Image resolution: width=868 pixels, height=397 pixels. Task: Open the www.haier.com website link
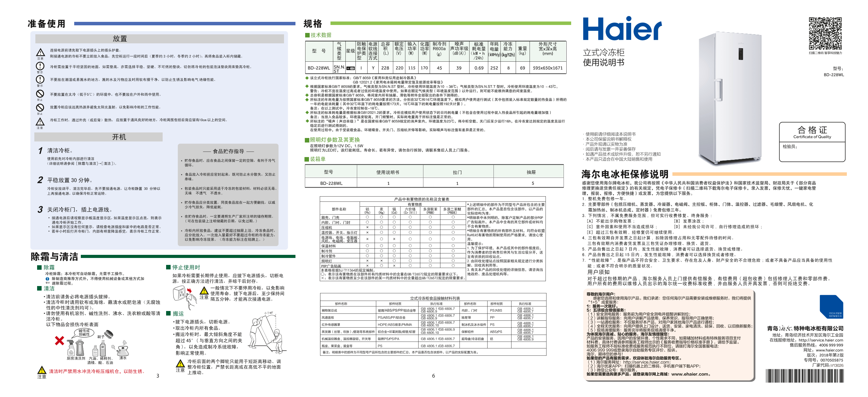[x=830, y=350]
